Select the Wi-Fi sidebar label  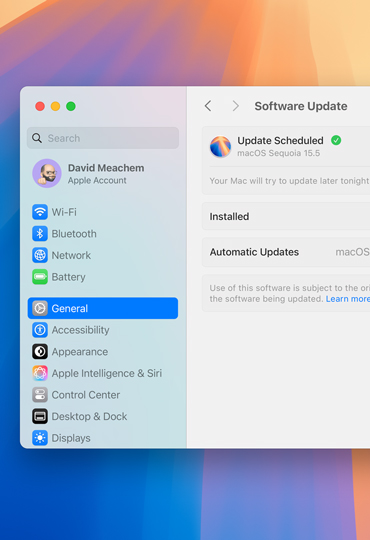coord(64,212)
